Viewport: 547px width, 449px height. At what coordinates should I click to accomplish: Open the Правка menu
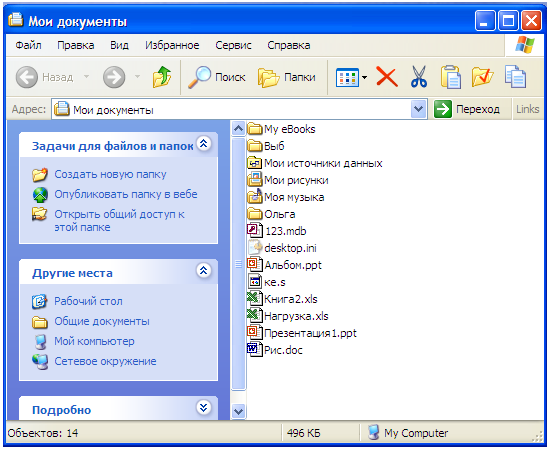coord(76,45)
